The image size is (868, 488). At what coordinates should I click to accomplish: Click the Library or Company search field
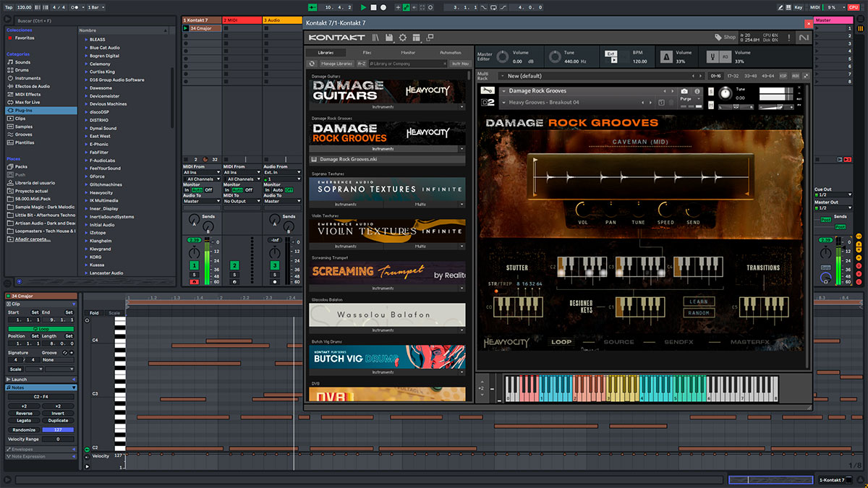408,64
